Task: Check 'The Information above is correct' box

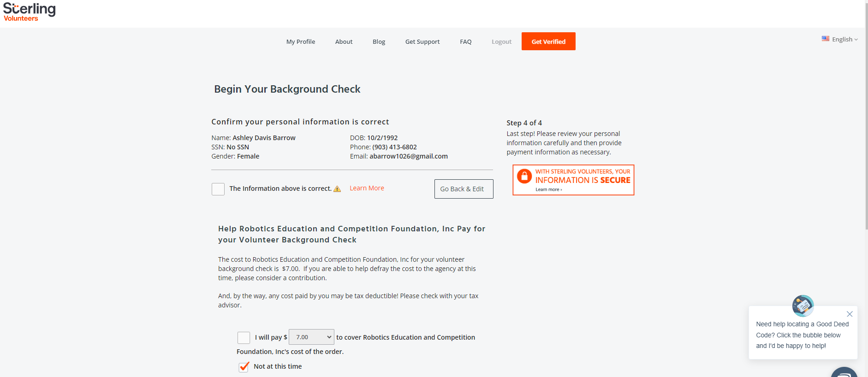Action: click(x=218, y=189)
